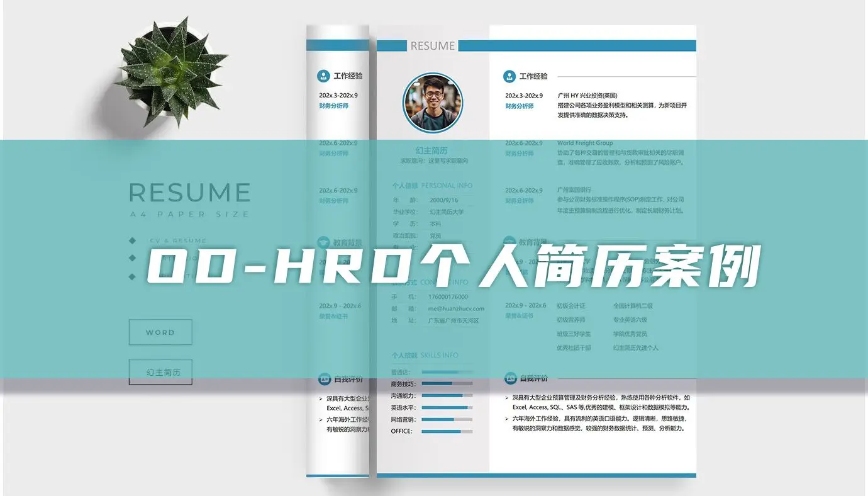This screenshot has height=496, width=868.
Task: Click the OFFICE skill bar
Action: tap(447, 432)
